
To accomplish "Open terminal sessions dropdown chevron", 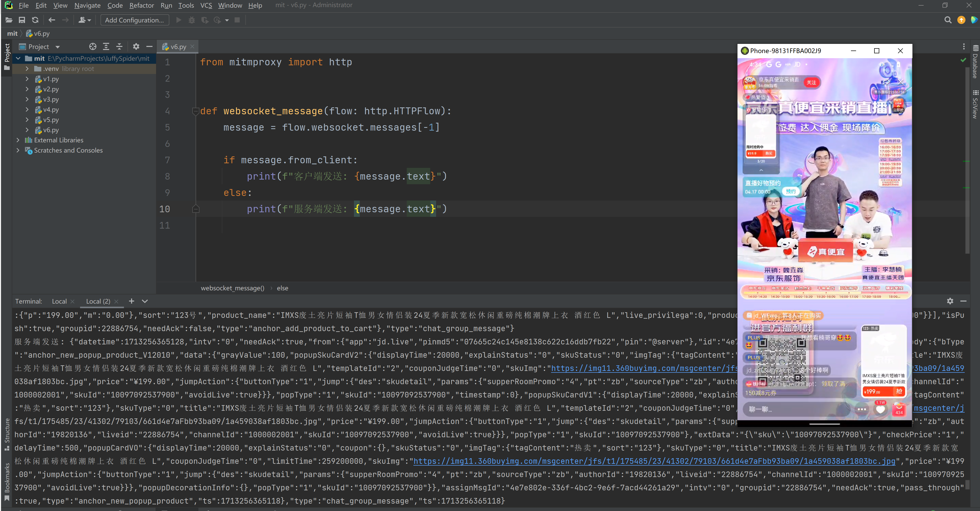I will point(145,301).
